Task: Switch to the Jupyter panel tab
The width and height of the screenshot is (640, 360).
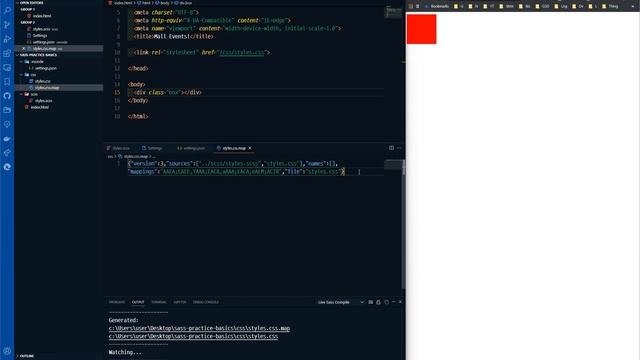Action: point(180,302)
